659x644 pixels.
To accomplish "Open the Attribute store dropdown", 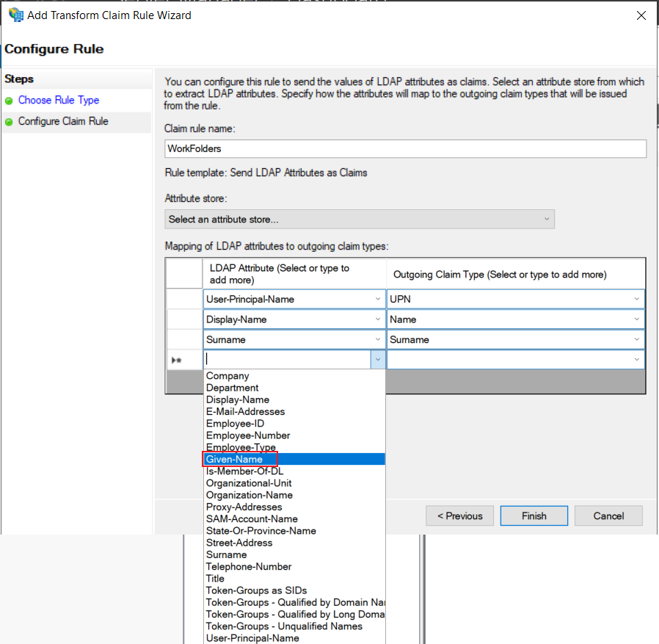I will (360, 219).
